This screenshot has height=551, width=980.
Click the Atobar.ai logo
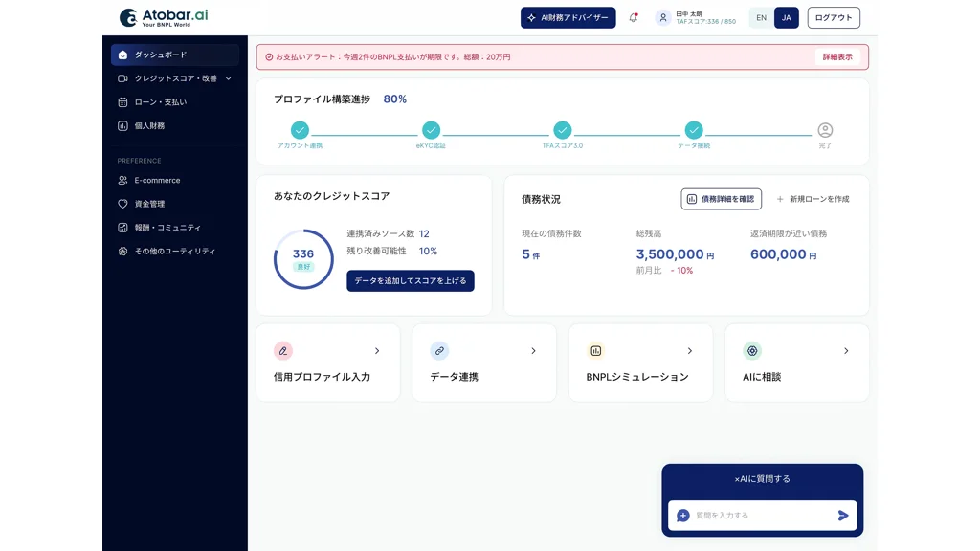point(164,17)
